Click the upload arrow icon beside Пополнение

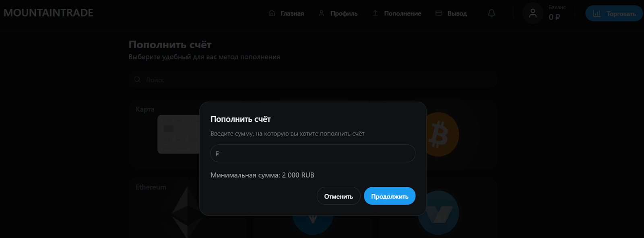pyautogui.click(x=375, y=13)
